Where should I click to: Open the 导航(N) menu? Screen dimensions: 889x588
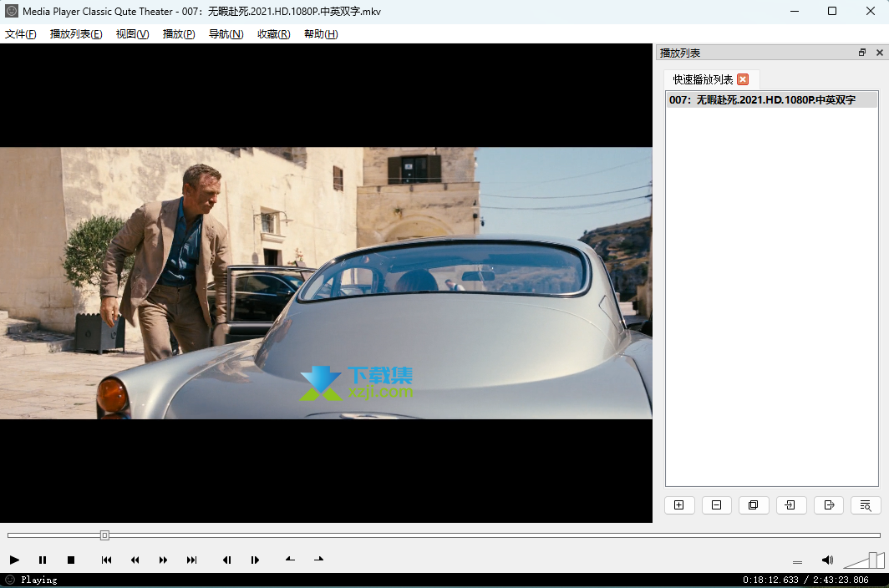coord(226,34)
